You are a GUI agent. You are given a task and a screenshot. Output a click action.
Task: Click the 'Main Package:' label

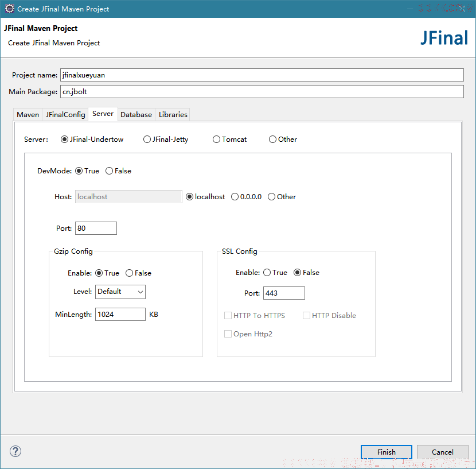[33, 91]
